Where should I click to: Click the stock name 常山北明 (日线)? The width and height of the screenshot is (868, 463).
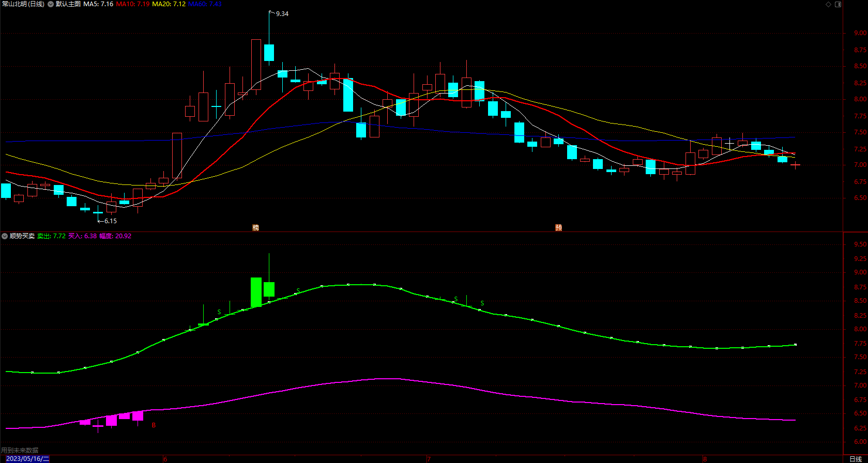click(x=23, y=4)
